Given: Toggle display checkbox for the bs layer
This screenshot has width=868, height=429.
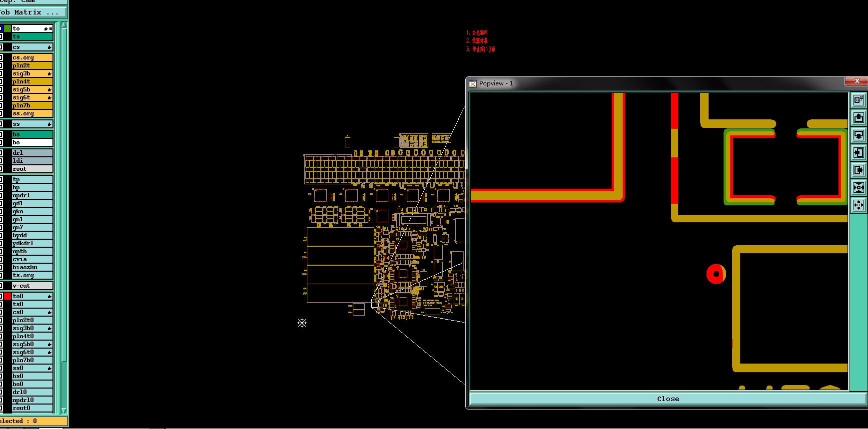Looking at the screenshot, I should [1, 135].
